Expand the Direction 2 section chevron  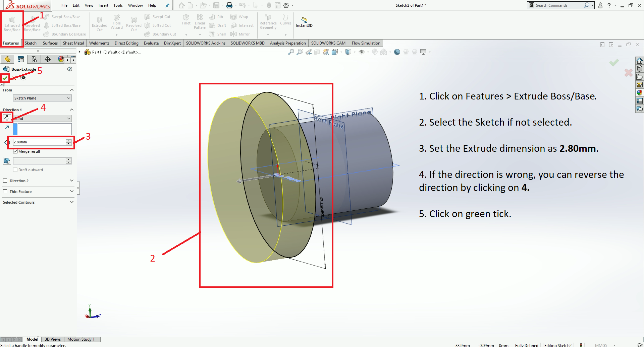click(71, 181)
